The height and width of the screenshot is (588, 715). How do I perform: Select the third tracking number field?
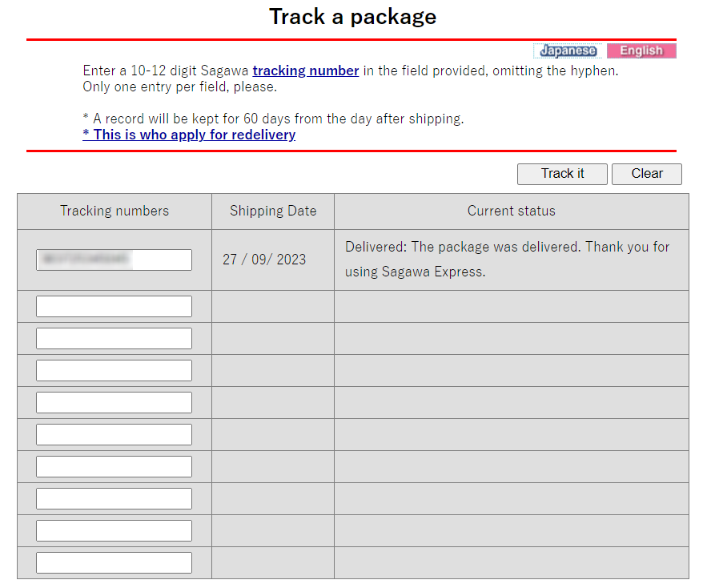pyautogui.click(x=114, y=339)
